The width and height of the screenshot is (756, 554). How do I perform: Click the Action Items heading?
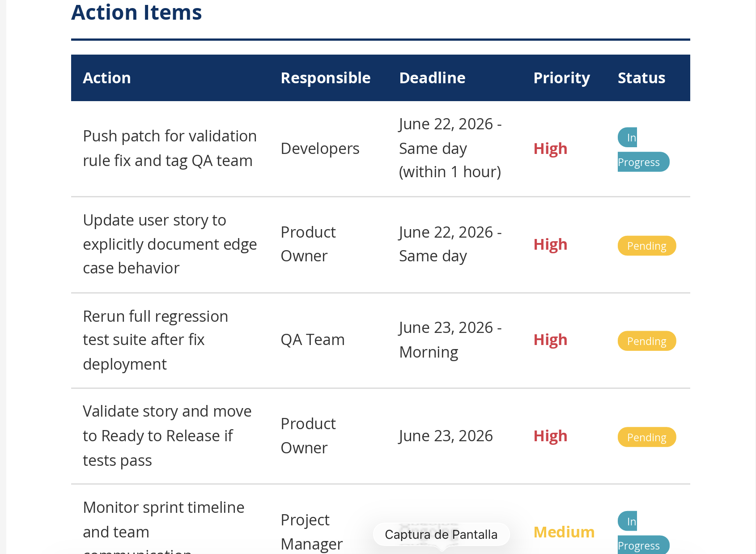[136, 12]
